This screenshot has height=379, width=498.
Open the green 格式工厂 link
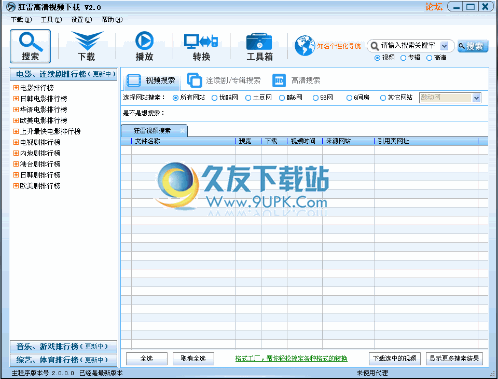click(x=291, y=358)
